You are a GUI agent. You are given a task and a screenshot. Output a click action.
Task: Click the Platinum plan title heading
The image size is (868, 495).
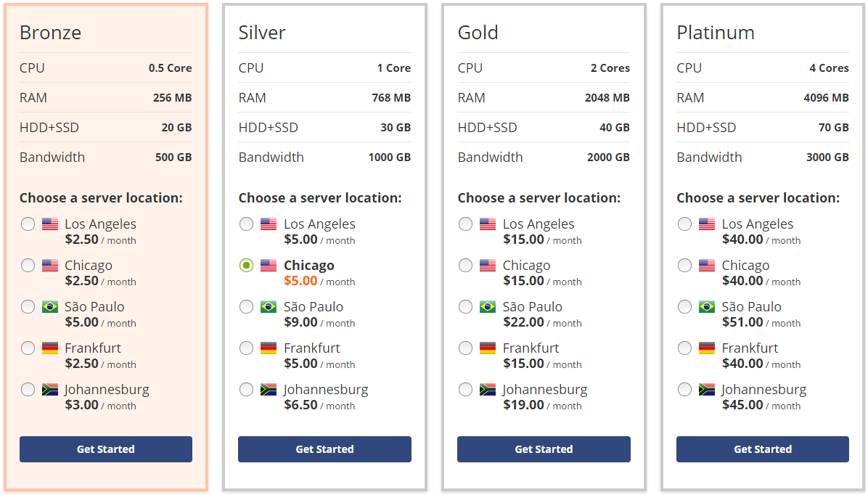coord(715,33)
